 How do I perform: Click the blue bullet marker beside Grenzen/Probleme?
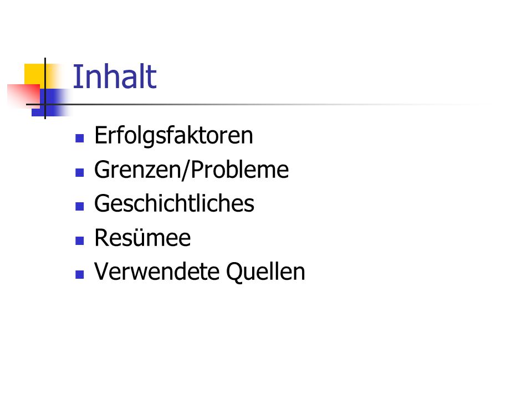pos(80,172)
